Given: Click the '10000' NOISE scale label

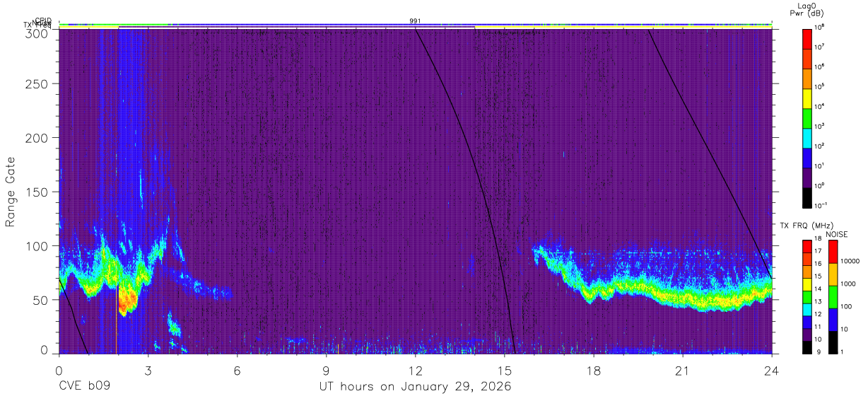Looking at the screenshot, I should point(850,261).
